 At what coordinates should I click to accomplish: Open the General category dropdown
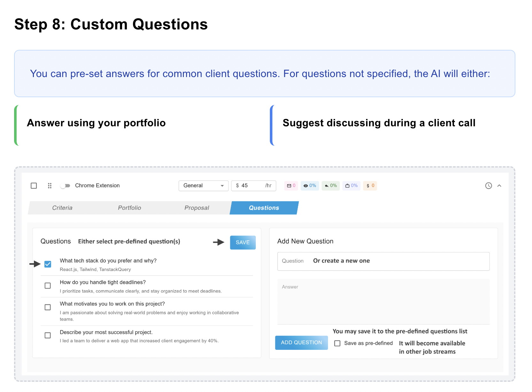click(203, 185)
